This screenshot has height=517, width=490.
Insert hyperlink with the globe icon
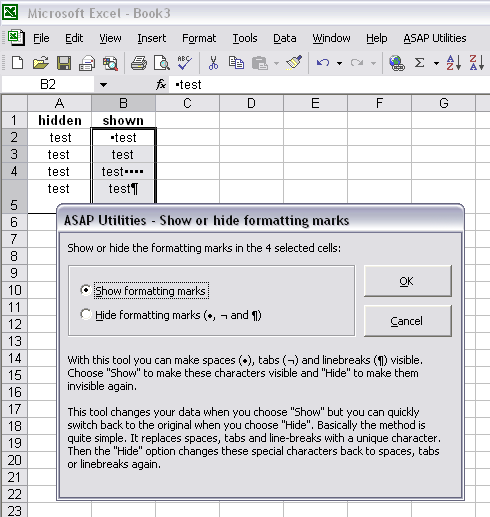[397, 62]
